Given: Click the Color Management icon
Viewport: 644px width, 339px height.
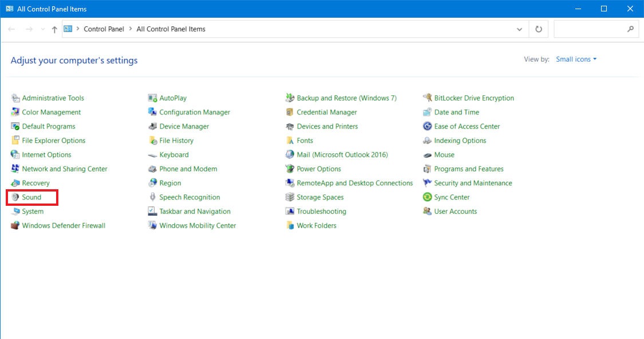Looking at the screenshot, I should pyautogui.click(x=15, y=112).
